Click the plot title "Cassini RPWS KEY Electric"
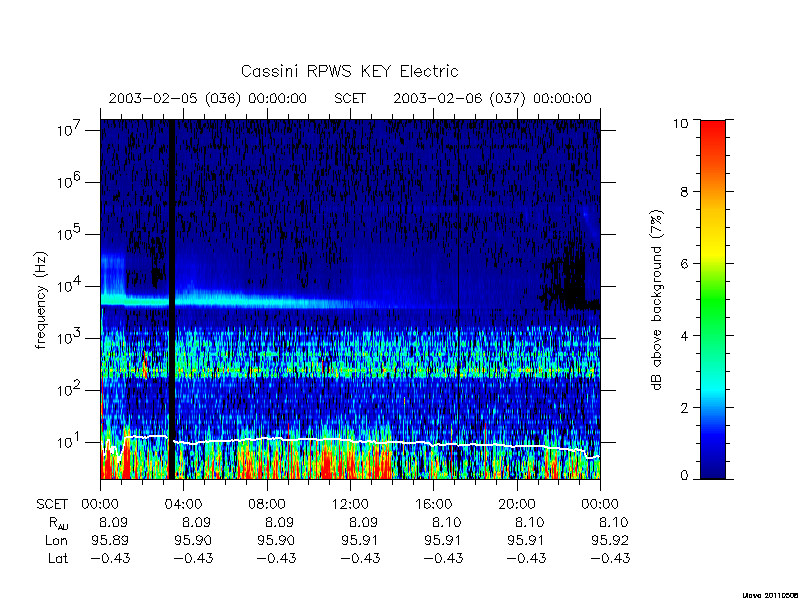Screen dimensions: 800x600 (x=349, y=71)
